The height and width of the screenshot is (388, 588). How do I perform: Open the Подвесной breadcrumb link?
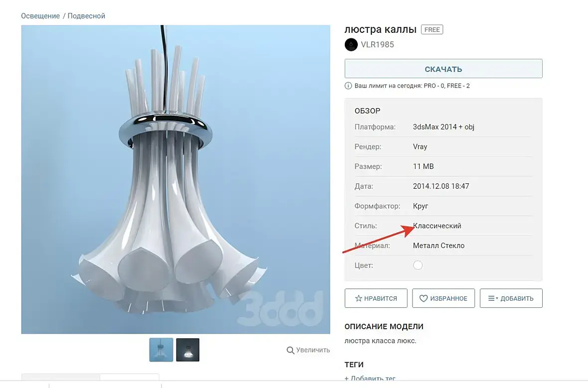click(86, 16)
